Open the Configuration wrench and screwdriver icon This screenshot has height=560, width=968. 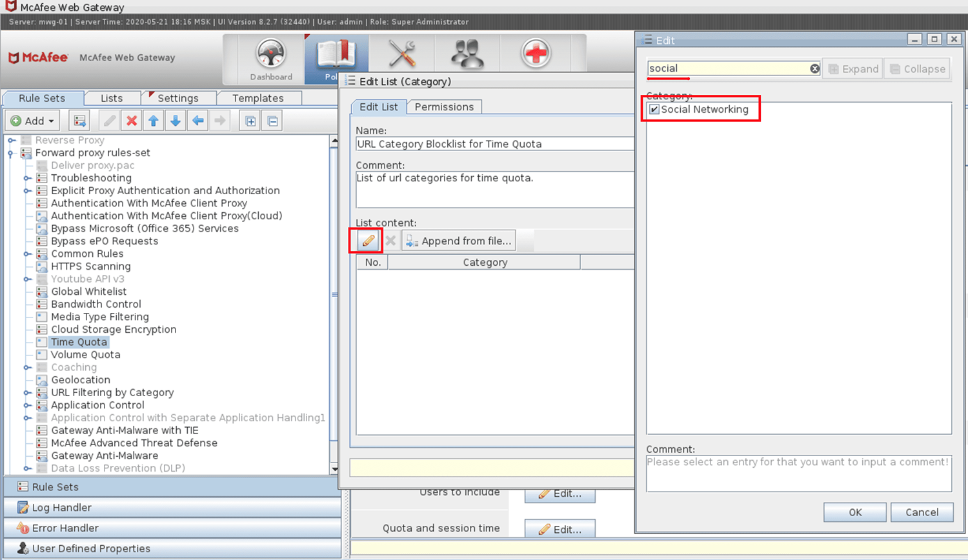(x=402, y=54)
